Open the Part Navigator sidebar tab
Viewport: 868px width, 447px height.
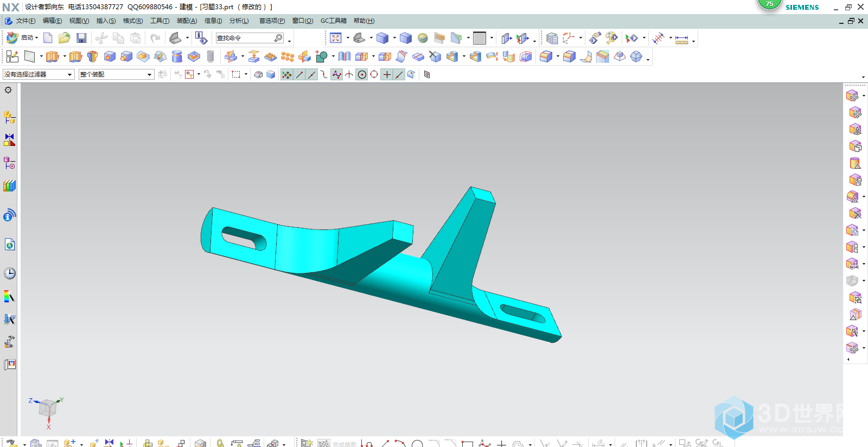9,163
